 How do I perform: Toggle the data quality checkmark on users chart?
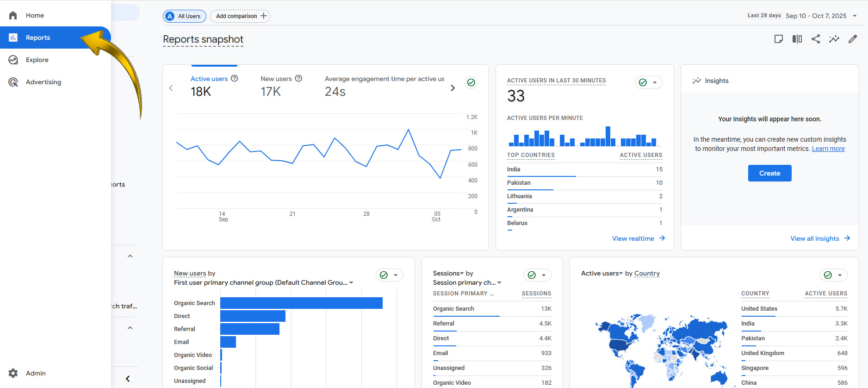coord(471,82)
